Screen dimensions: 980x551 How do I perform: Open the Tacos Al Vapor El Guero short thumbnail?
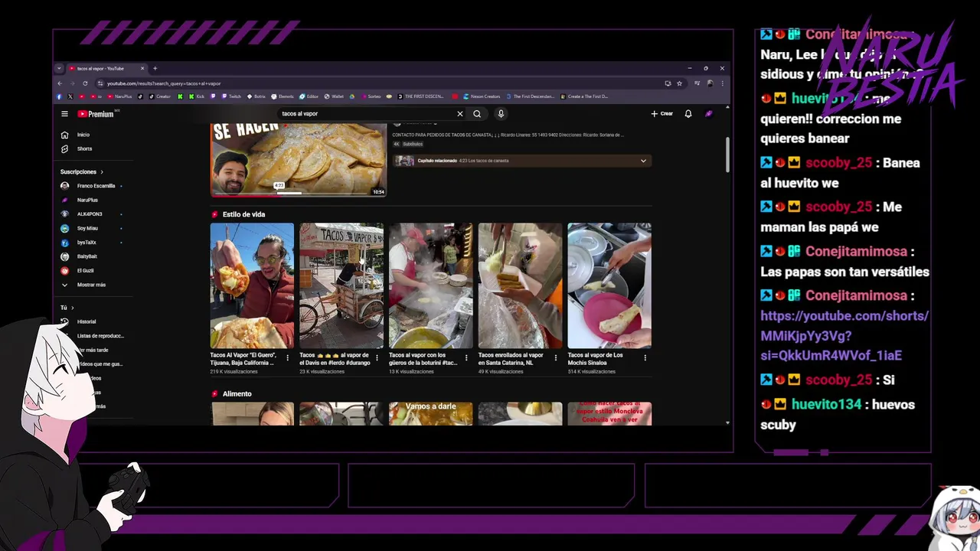pos(252,285)
